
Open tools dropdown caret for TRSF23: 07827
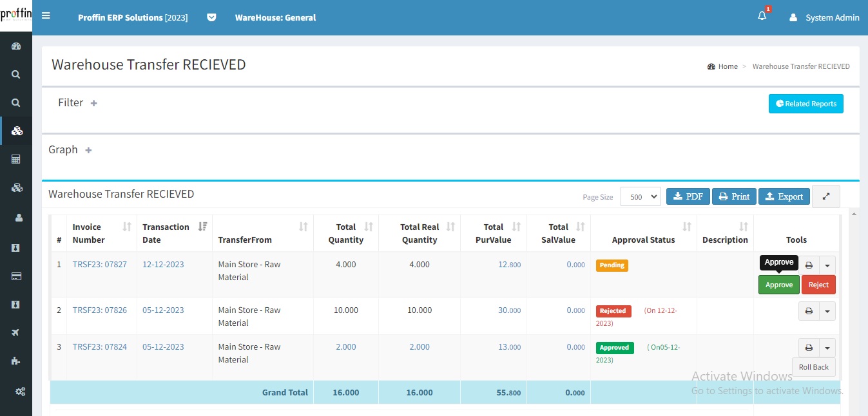coord(827,264)
